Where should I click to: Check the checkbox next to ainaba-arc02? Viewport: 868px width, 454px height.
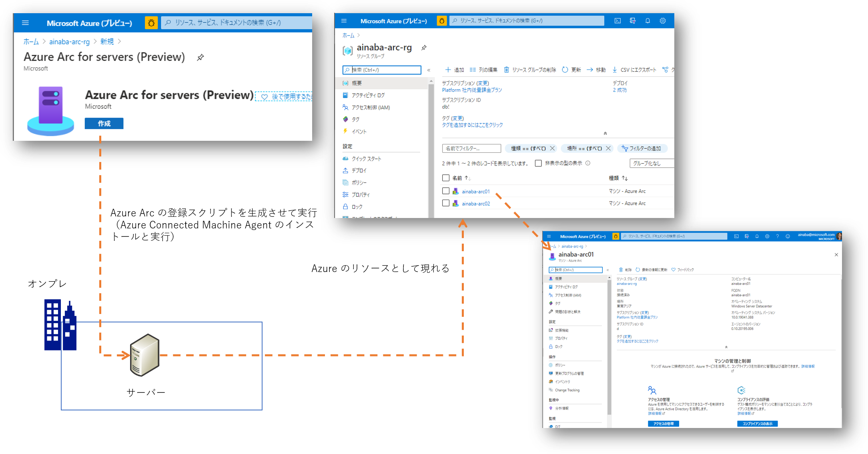point(446,204)
